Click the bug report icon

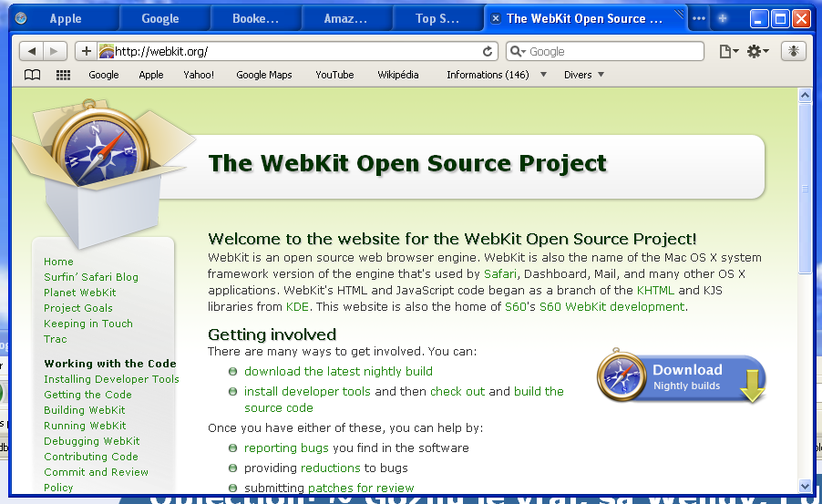click(x=793, y=51)
